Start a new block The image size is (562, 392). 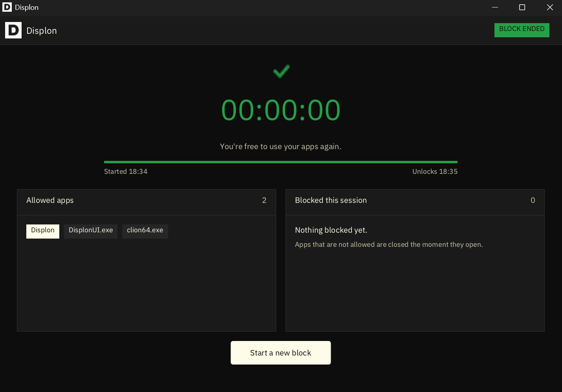(281, 353)
